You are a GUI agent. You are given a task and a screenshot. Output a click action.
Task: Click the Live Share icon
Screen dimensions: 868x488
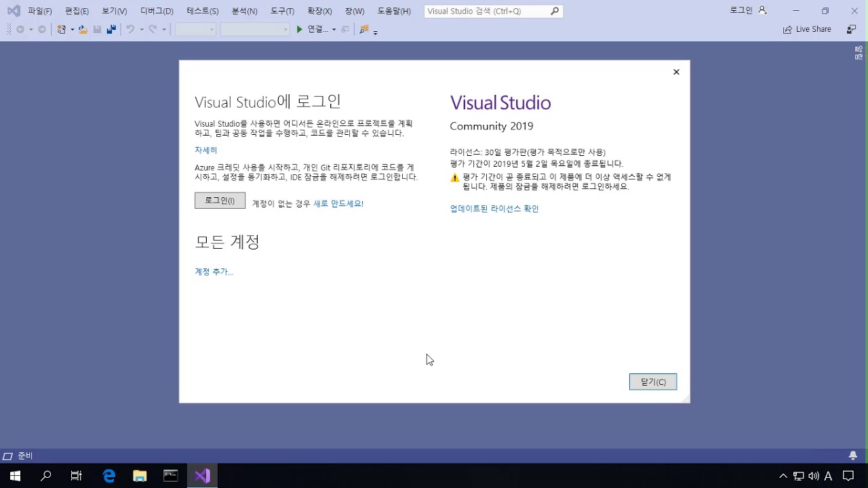coord(787,30)
